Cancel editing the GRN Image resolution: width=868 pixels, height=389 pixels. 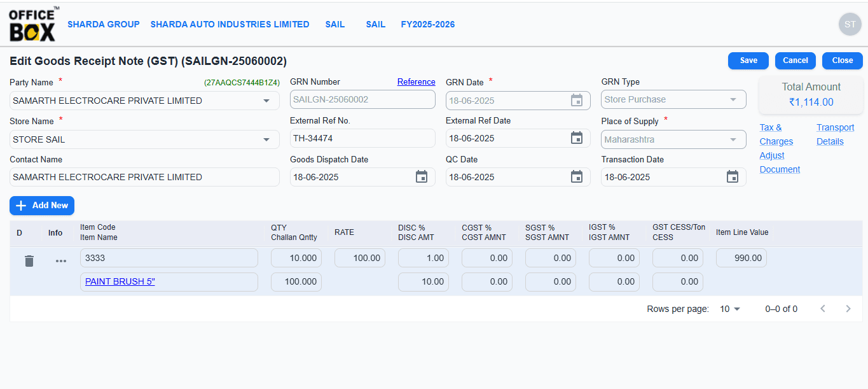point(796,60)
